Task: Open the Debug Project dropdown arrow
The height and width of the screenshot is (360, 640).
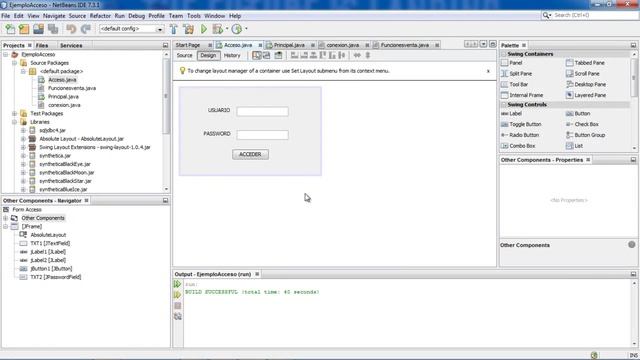Action: coord(227,29)
